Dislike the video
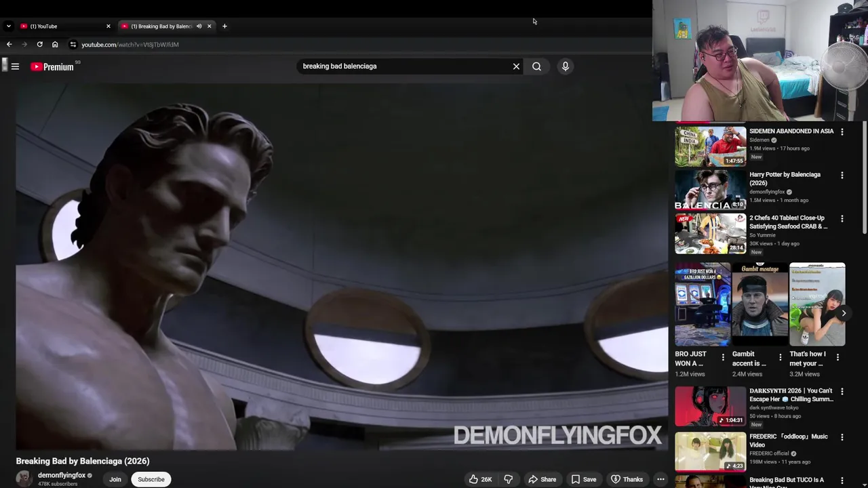The image size is (868, 488). [x=509, y=479]
